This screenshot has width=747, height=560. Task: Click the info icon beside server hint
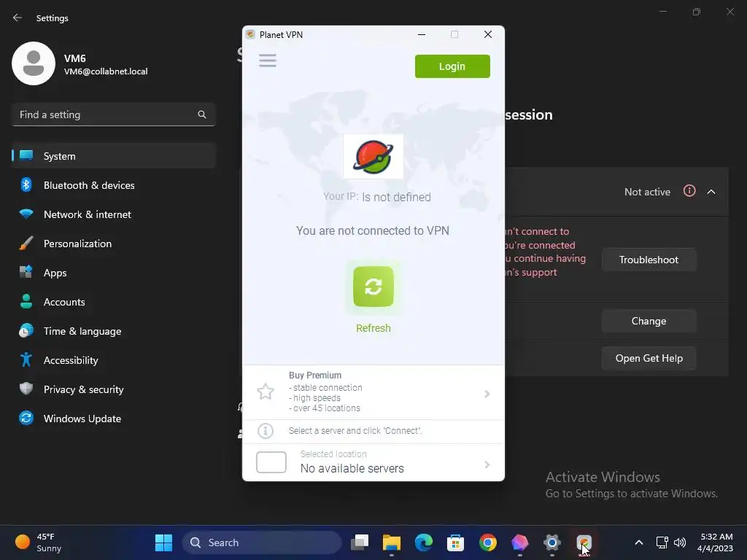[266, 431]
